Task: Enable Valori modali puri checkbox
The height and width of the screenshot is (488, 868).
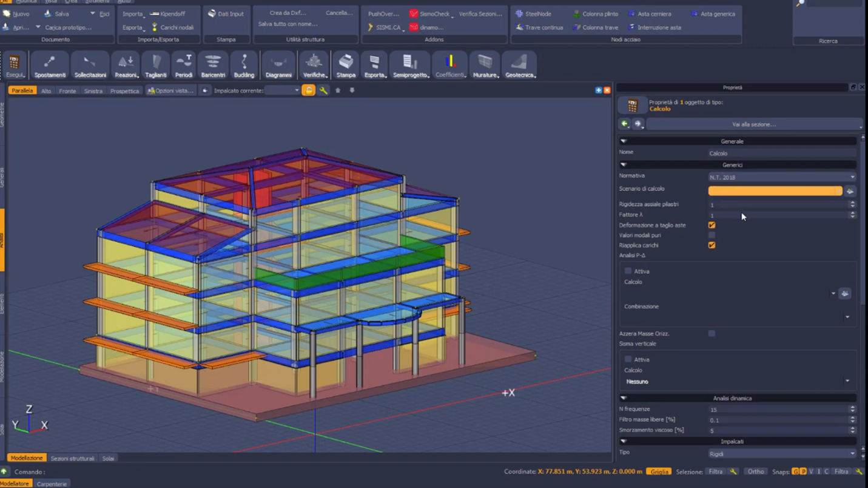Action: [x=712, y=236]
